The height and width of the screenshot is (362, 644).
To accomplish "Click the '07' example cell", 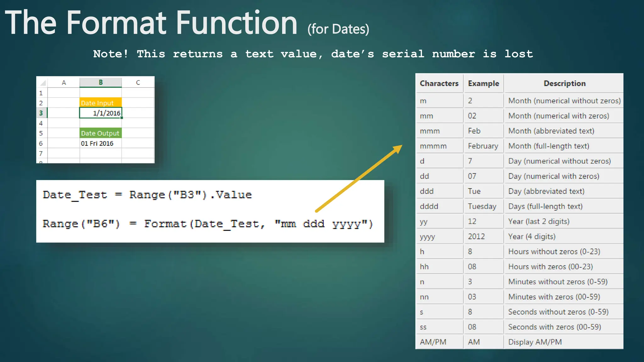I will point(483,176).
